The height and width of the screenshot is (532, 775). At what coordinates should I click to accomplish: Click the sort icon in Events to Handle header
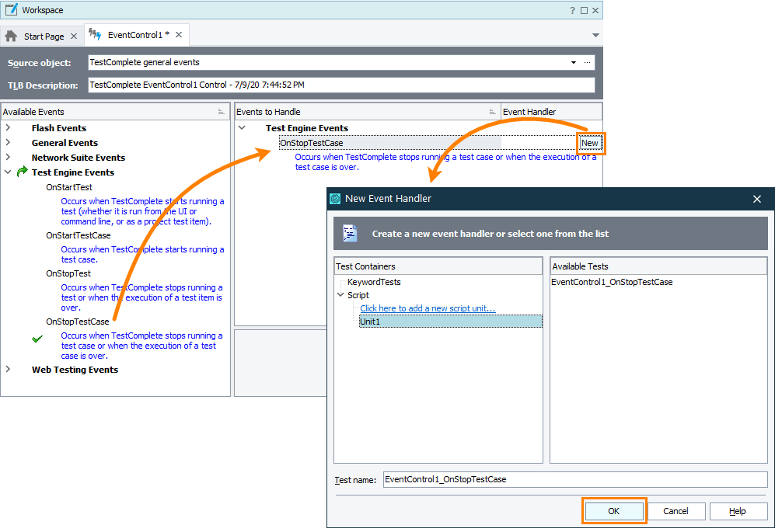coord(491,111)
